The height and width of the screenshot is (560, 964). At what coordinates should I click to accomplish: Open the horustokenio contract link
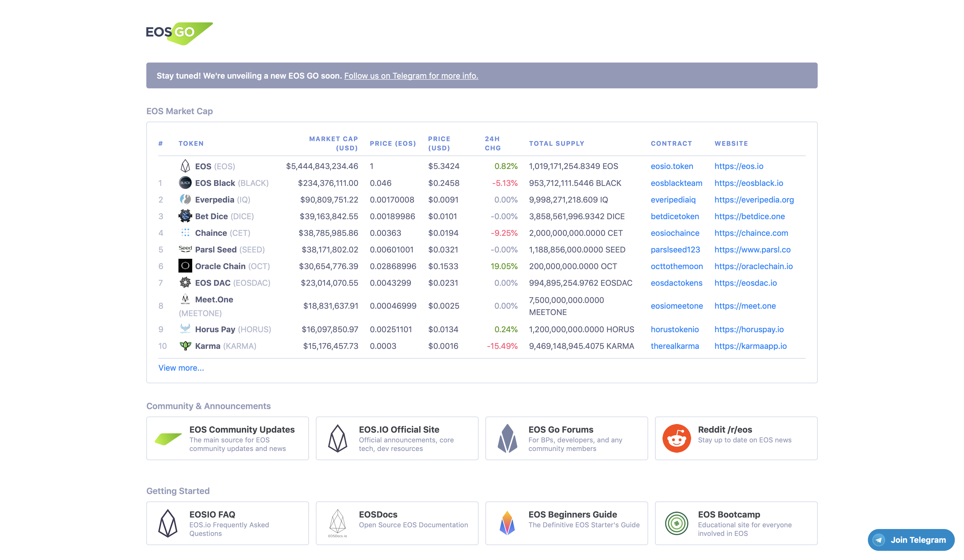click(x=675, y=329)
